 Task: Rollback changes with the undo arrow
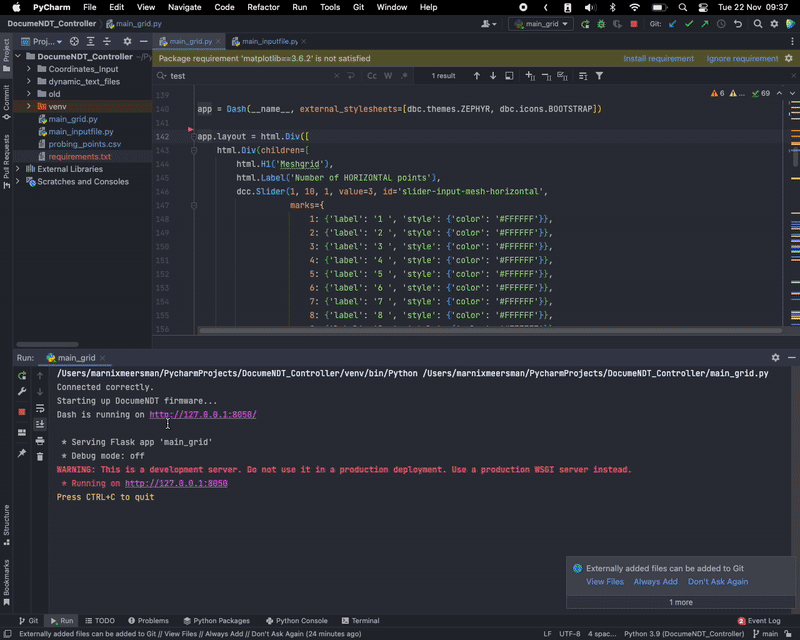coord(738,24)
